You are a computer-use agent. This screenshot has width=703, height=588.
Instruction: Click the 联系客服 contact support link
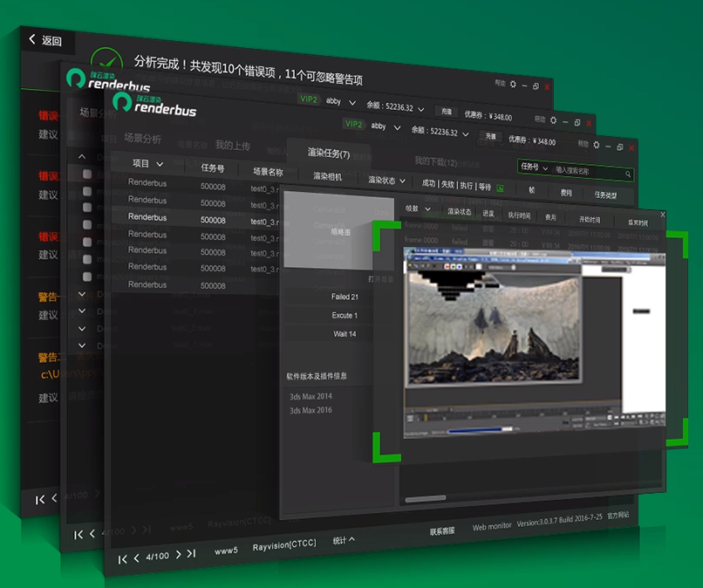point(442,531)
